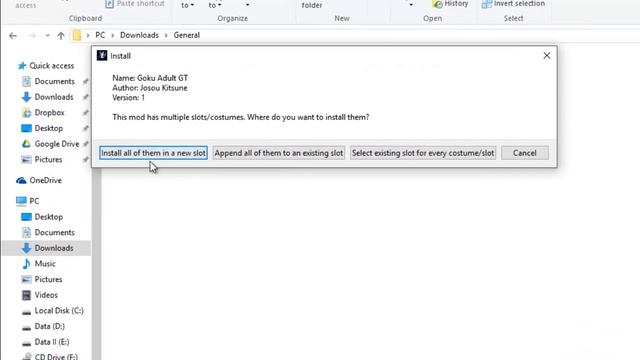
Task: Select existing slot for every costume/slot
Action: pos(423,153)
